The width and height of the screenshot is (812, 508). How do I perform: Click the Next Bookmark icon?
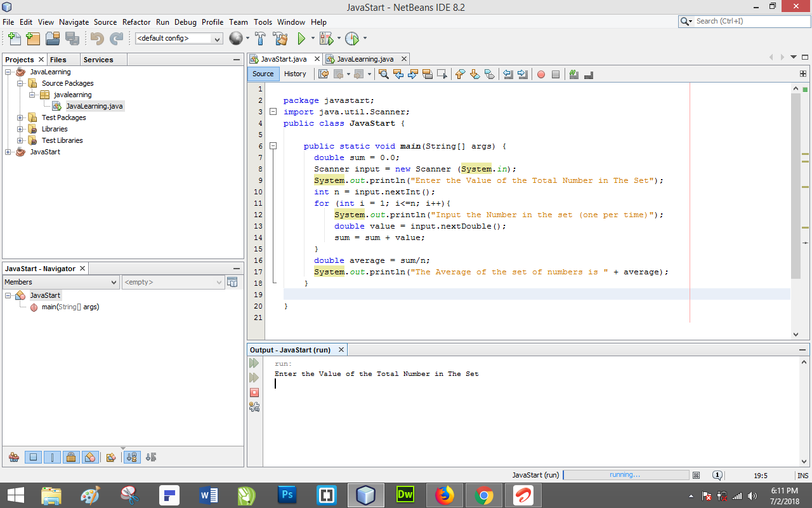[475, 74]
